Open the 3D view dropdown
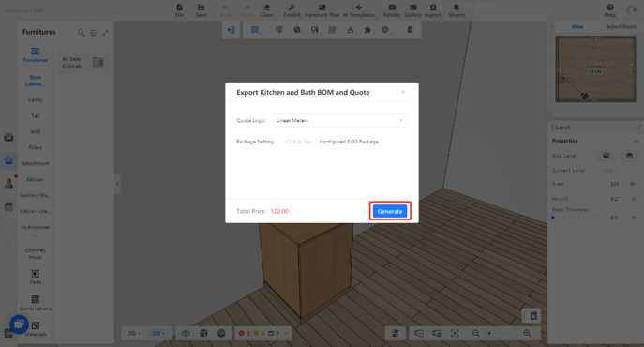The image size is (644, 347). pos(158,334)
